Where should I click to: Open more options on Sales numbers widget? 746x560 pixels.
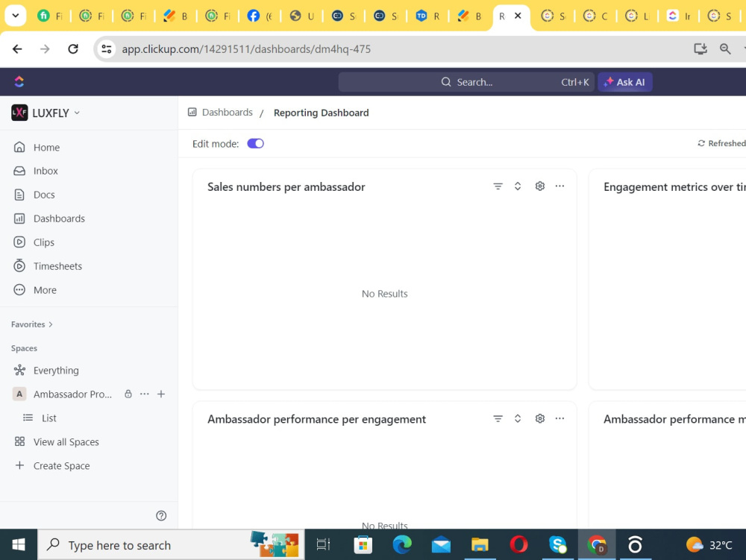point(560,186)
